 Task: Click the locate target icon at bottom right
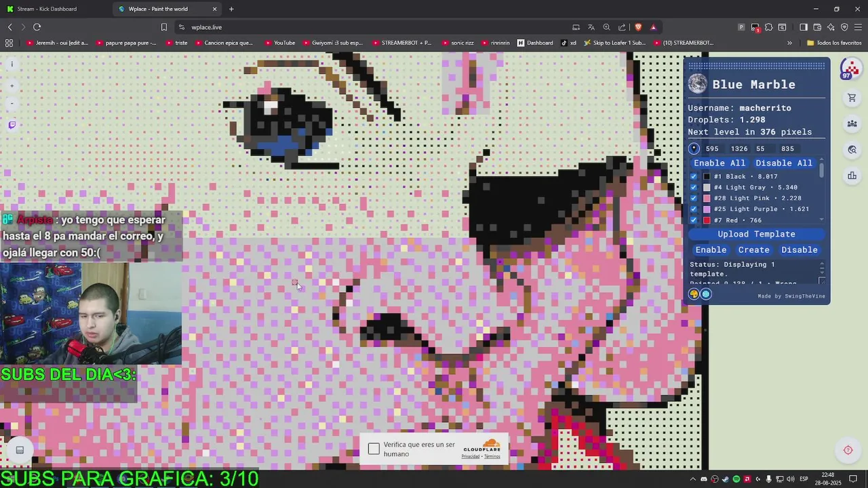[x=848, y=450]
